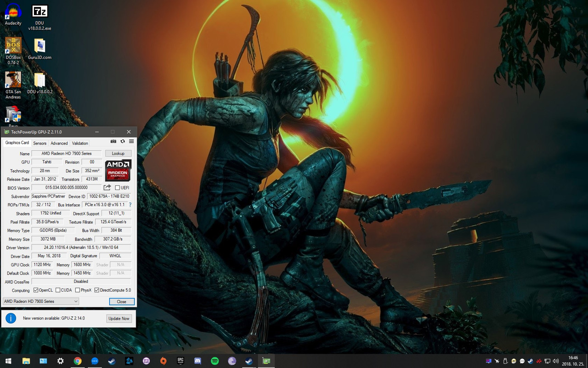Open Origin from the taskbar
The width and height of the screenshot is (588, 368).
(x=164, y=361)
